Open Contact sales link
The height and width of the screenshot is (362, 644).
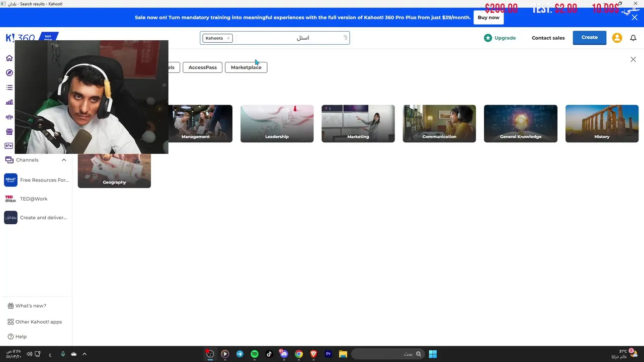tap(548, 38)
